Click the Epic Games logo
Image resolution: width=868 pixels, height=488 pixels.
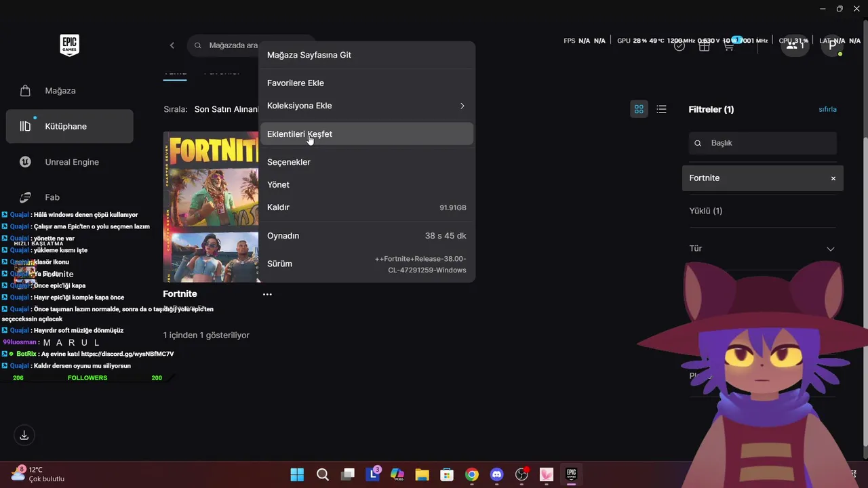[69, 45]
